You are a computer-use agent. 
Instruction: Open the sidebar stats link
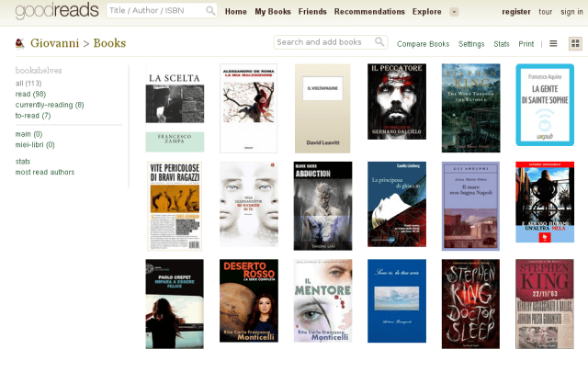23,162
